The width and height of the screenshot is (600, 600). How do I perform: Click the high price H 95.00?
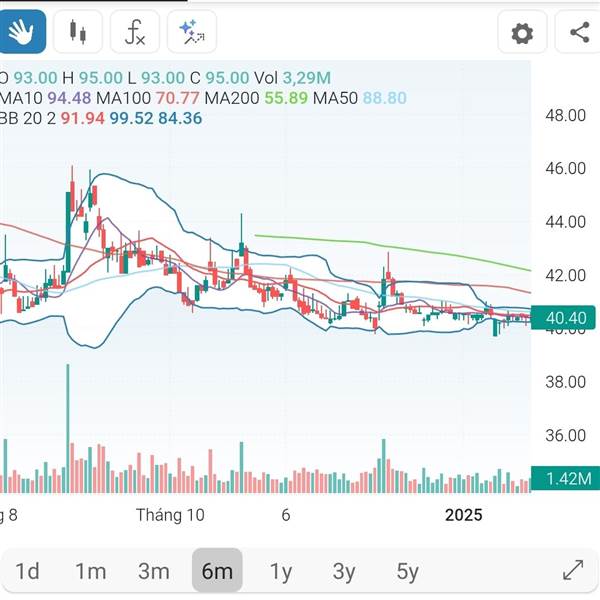point(92,78)
